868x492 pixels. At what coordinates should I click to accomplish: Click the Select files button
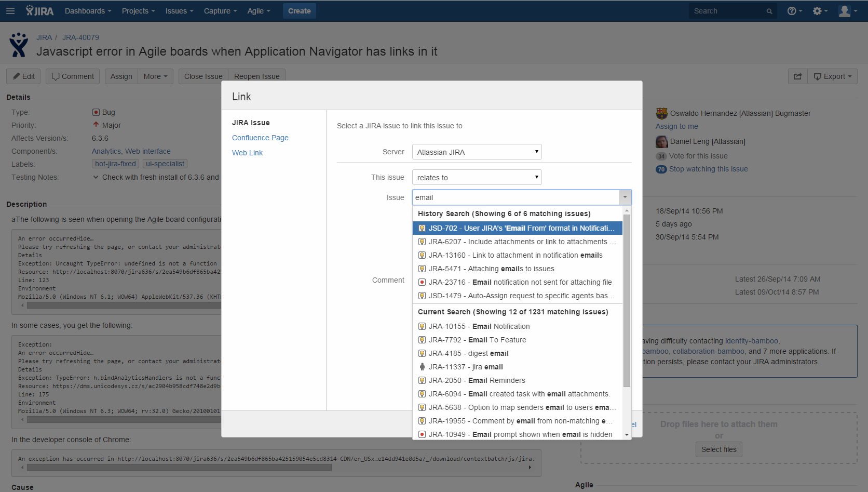click(x=719, y=449)
